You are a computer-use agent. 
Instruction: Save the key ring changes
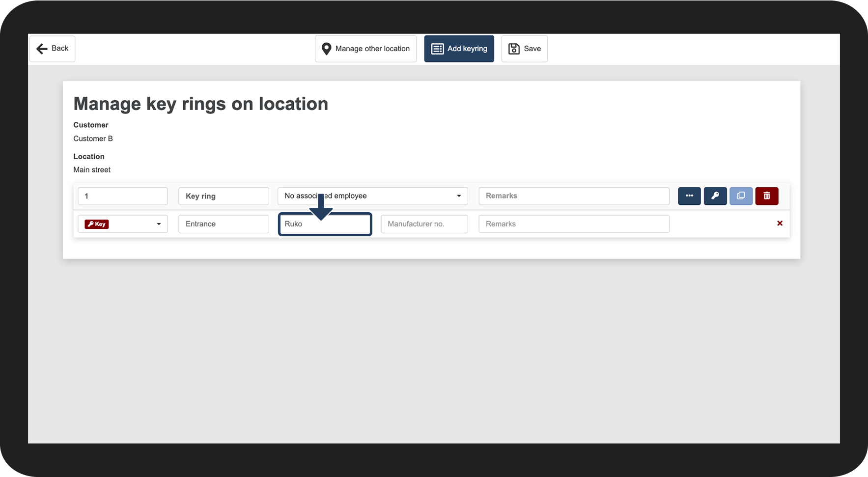(x=525, y=49)
